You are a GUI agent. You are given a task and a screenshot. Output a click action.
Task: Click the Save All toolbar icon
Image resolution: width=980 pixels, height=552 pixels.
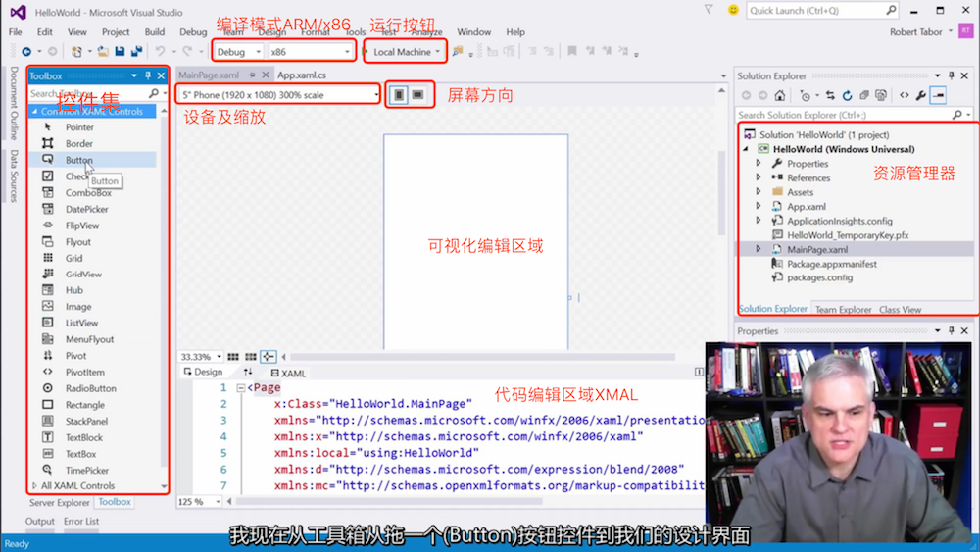(x=136, y=52)
